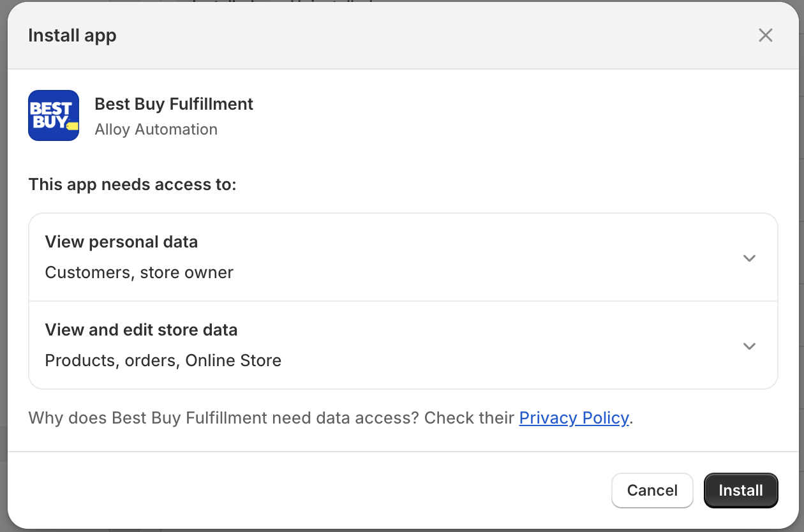Expand the View and edit store data chevron
This screenshot has width=804, height=532.
tap(749, 346)
